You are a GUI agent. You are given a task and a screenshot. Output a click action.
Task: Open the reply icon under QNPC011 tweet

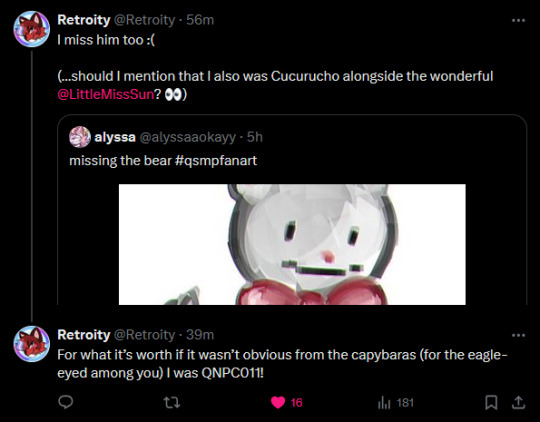[65, 402]
